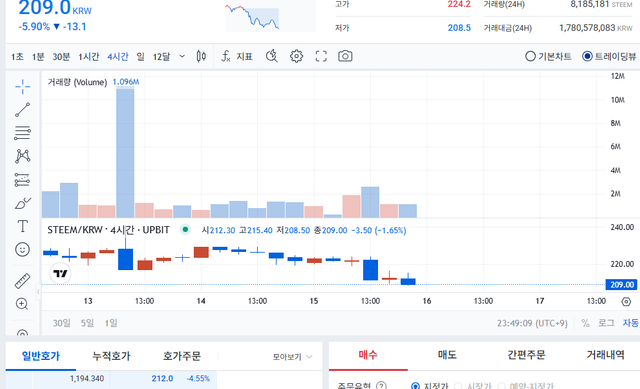Click the chart replay clock icon
The height and width of the screenshot is (389, 640).
(x=272, y=56)
